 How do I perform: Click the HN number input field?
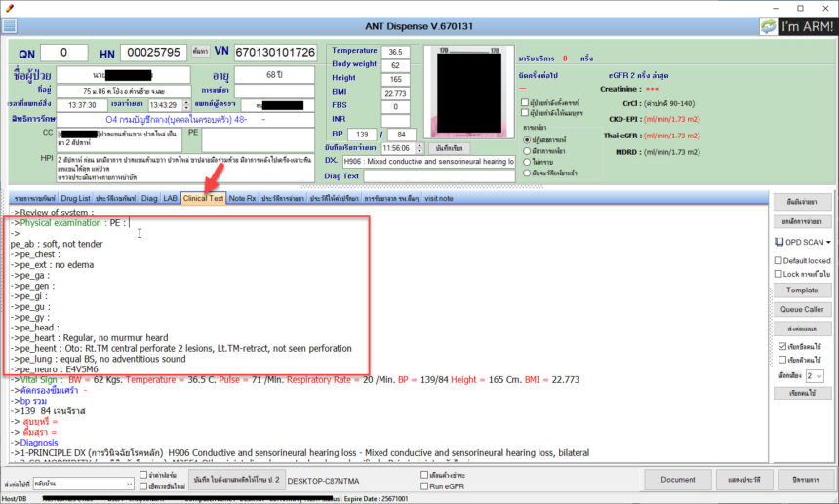pyautogui.click(x=154, y=52)
